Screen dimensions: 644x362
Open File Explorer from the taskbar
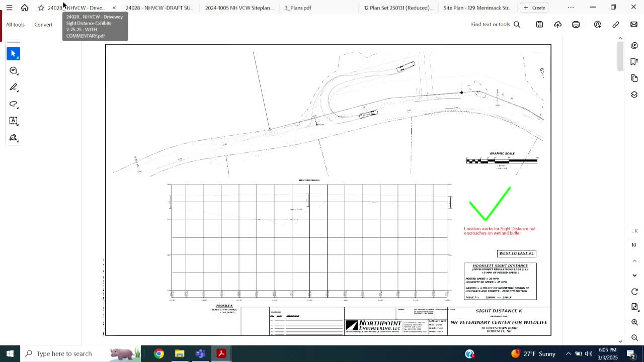point(180,353)
